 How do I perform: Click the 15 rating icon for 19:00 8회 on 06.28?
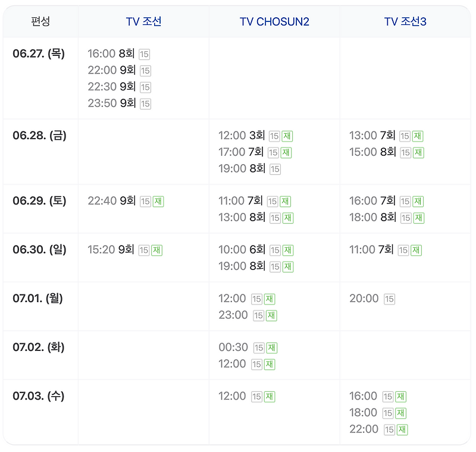click(275, 169)
